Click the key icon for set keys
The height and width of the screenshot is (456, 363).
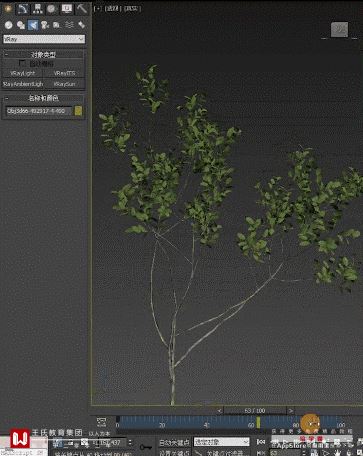coord(145,447)
